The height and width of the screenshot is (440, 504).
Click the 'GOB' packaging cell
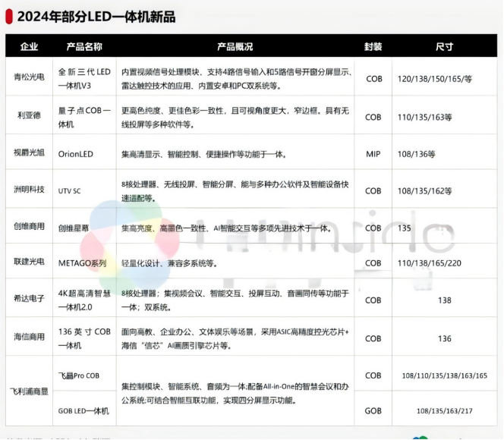click(373, 410)
